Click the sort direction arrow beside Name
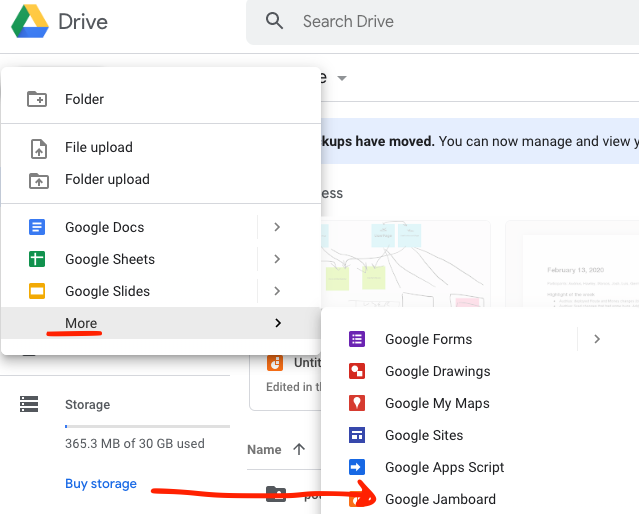639x514 pixels. click(x=299, y=449)
